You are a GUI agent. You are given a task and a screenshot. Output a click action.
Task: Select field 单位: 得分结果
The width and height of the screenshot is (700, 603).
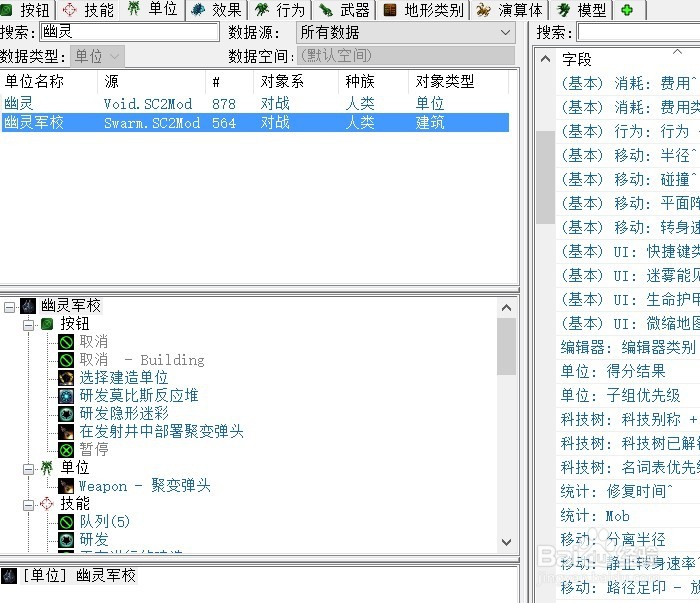coord(629,371)
